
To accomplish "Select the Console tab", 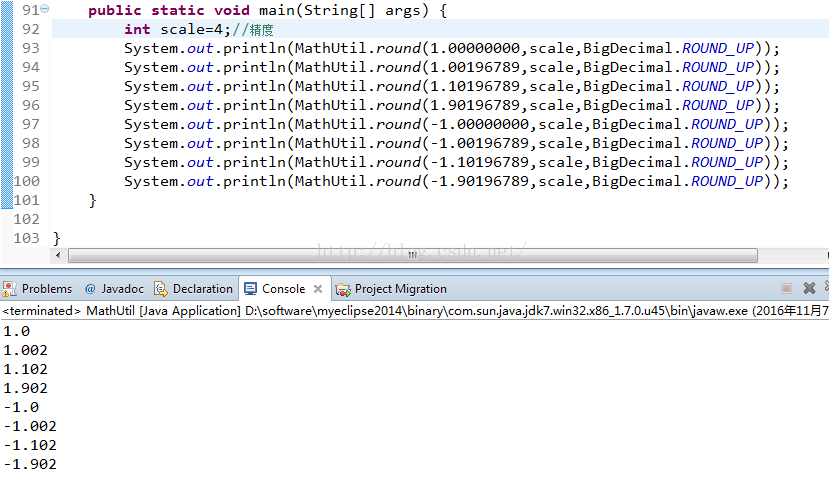I will click(283, 289).
